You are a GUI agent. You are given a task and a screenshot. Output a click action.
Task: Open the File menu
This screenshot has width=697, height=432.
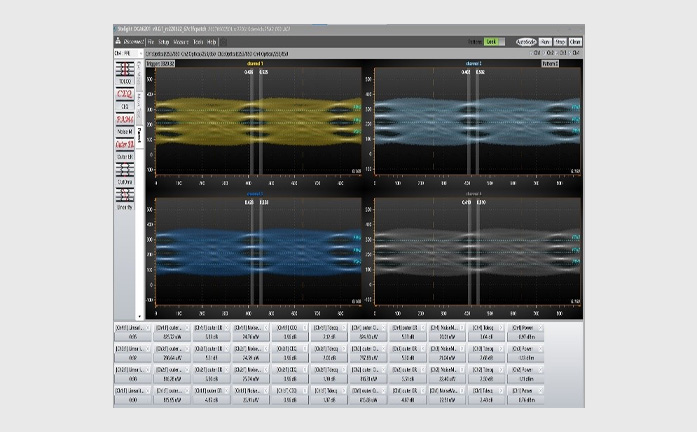[x=151, y=42]
